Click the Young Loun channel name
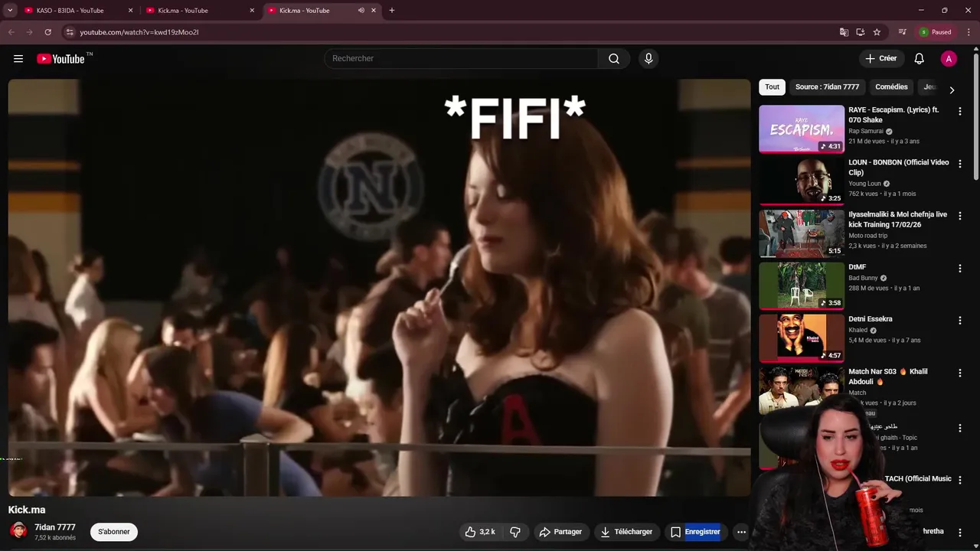Viewport: 980px width, 551px height. point(865,184)
